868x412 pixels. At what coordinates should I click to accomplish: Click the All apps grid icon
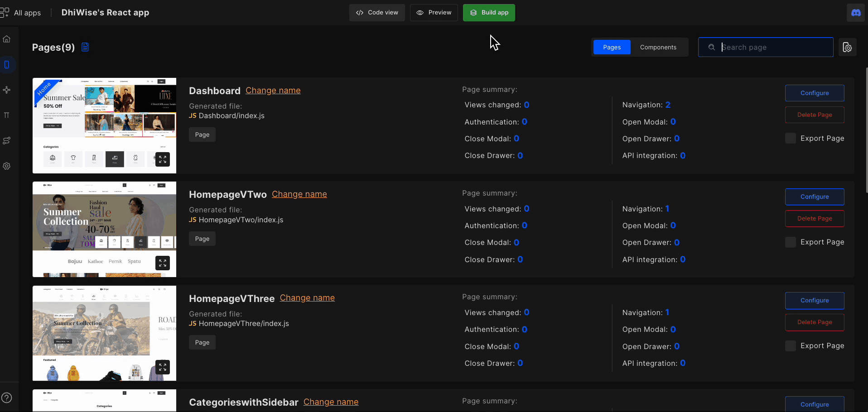point(5,13)
